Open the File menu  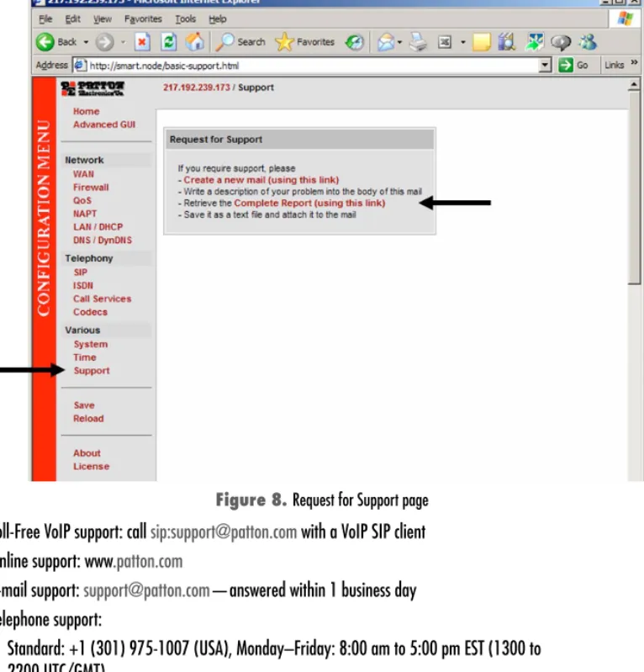(x=45, y=19)
